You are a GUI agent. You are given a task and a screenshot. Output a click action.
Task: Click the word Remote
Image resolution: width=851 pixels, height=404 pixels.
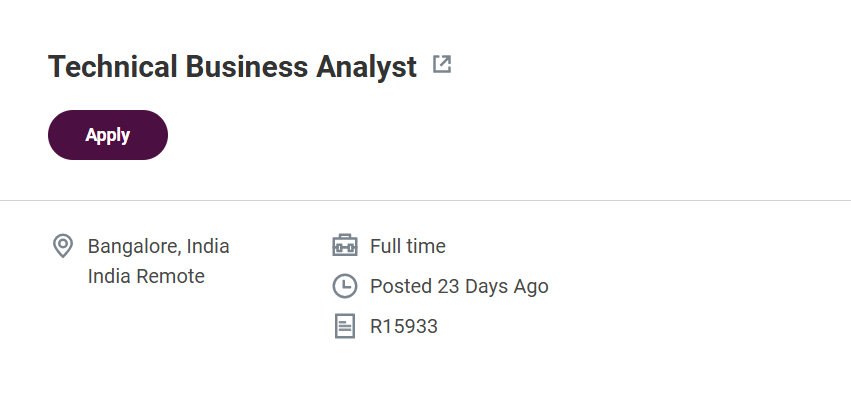tap(170, 276)
